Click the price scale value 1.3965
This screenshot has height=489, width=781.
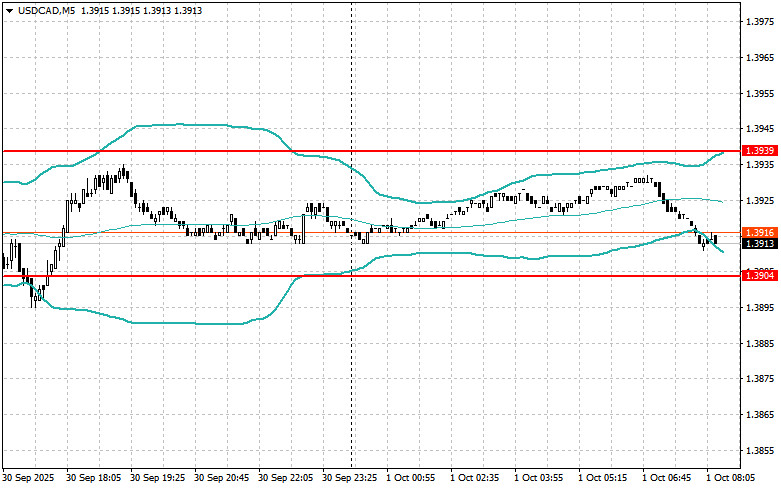(x=760, y=57)
